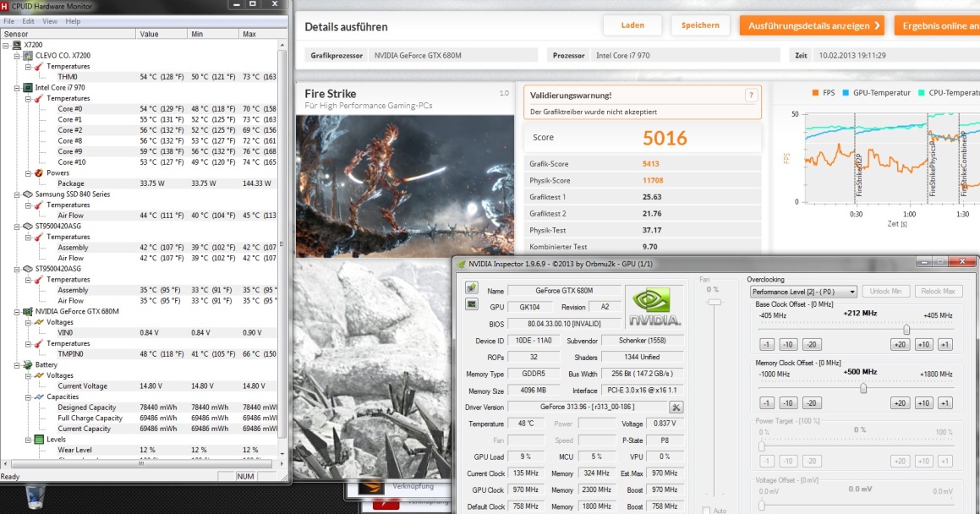Click the validation warning question mark help icon
This screenshot has height=514, width=980.
[751, 95]
